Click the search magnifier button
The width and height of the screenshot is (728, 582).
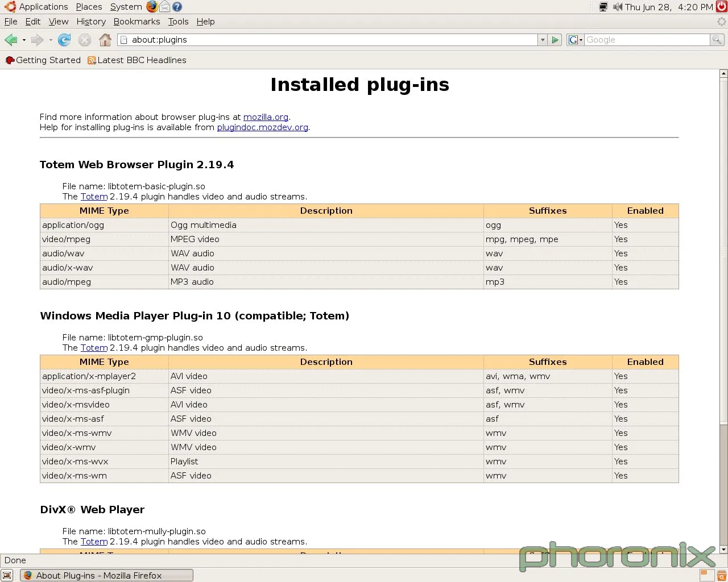pos(717,40)
